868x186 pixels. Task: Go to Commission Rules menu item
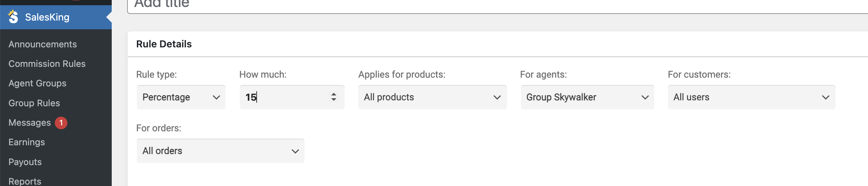point(47,64)
